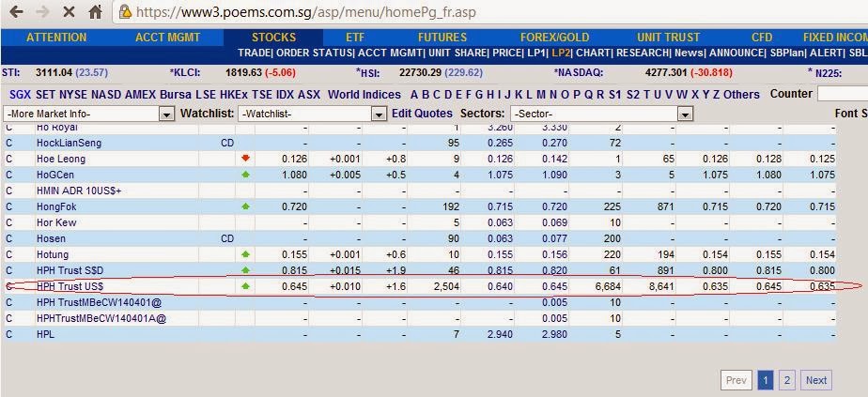Image resolution: width=868 pixels, height=397 pixels.
Task: Click the browser address bar URL
Action: [305, 11]
